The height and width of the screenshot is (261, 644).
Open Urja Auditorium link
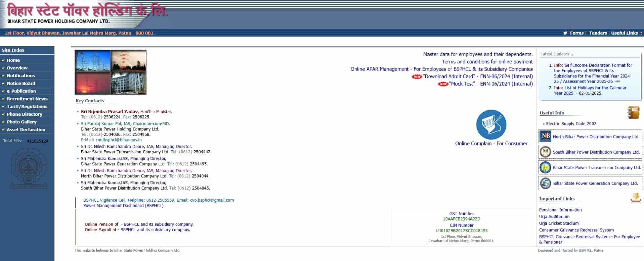click(x=554, y=217)
